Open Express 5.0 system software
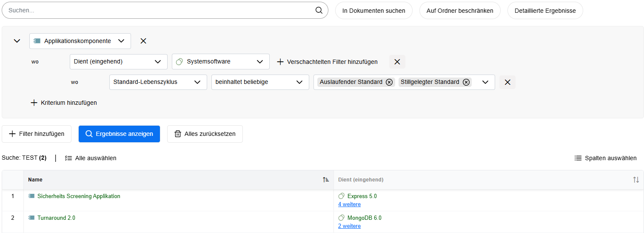This screenshot has width=644, height=233. coord(362,196)
